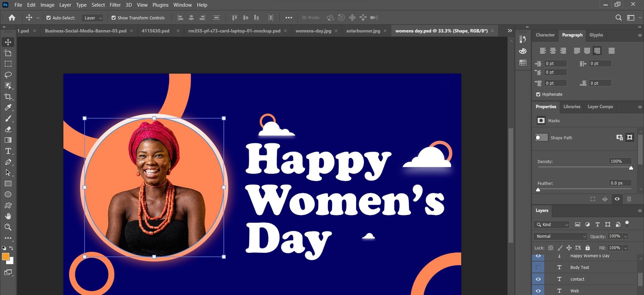Open the Plugins menu

(160, 5)
